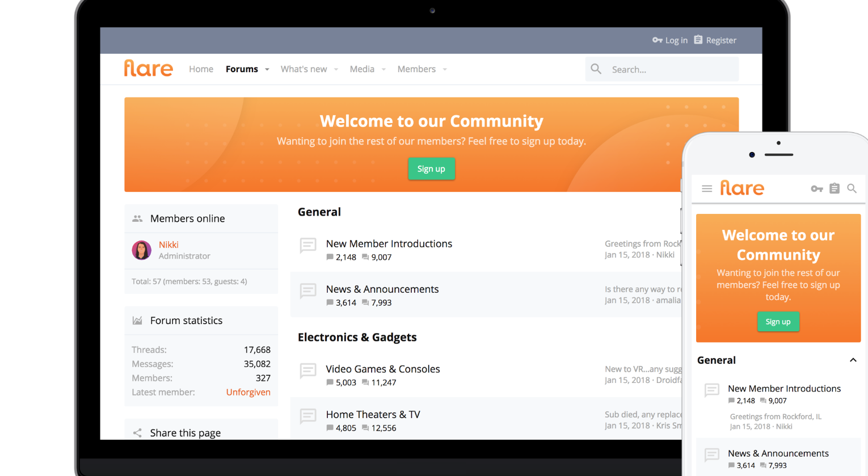This screenshot has width=868, height=476.
Task: Open the Forums dropdown arrow
Action: (267, 69)
